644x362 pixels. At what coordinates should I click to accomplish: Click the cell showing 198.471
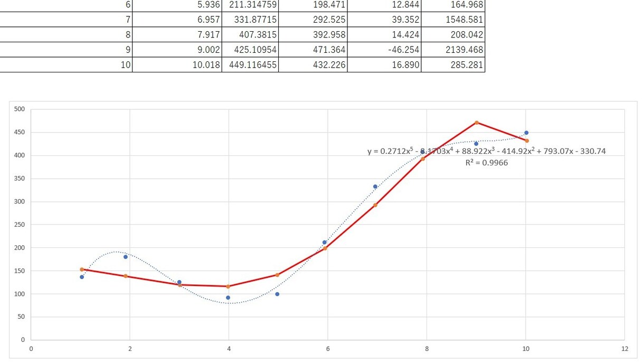click(x=313, y=6)
